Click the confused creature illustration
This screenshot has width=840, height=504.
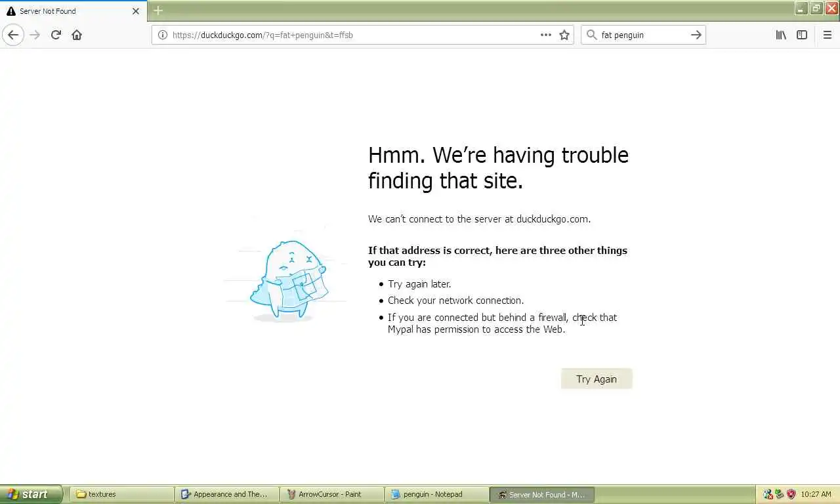(x=289, y=280)
